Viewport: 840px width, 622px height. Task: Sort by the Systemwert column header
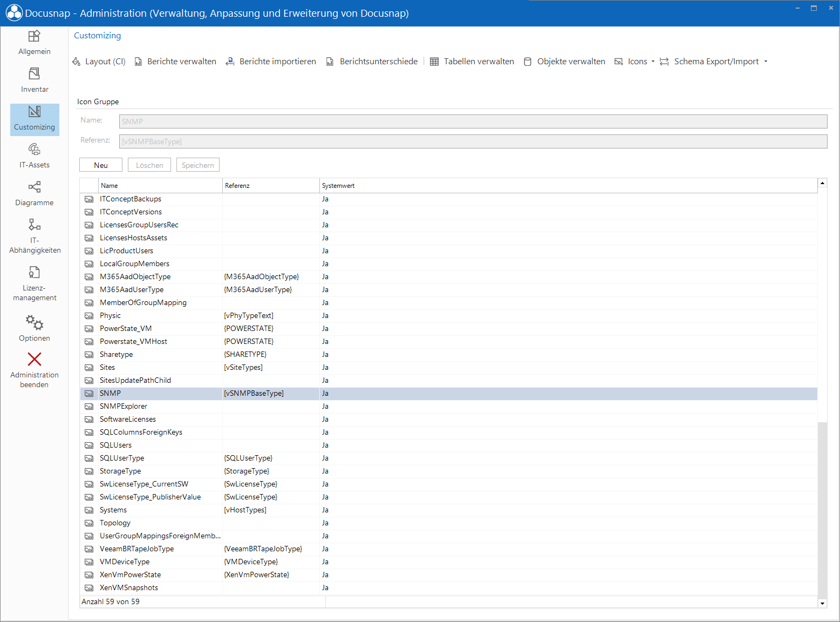coord(569,186)
